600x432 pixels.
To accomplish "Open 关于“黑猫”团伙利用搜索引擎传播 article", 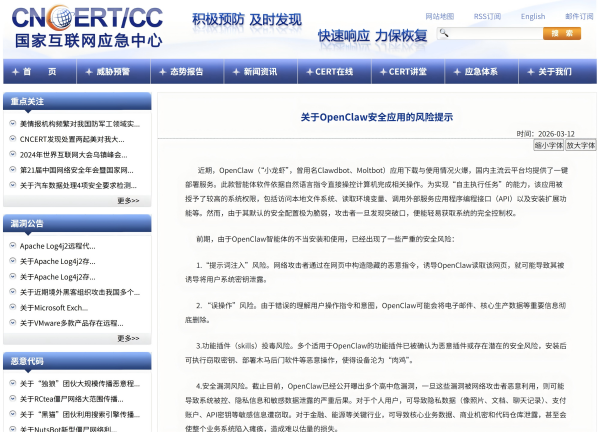I will point(80,414).
